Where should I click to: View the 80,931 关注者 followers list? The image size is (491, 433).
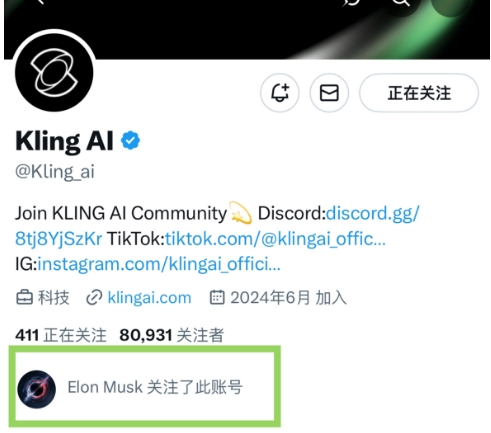click(172, 335)
